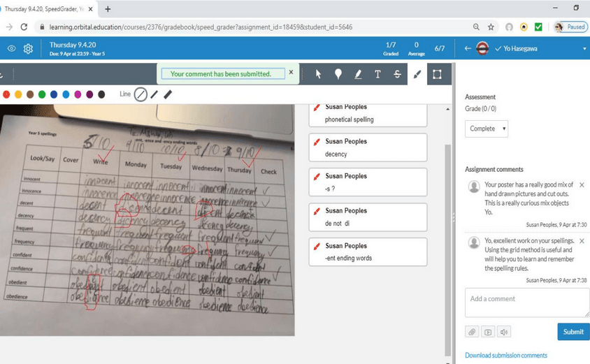Screen dimensions: 590x364
Task: Select the free text annotation tool
Action: [x=377, y=74]
